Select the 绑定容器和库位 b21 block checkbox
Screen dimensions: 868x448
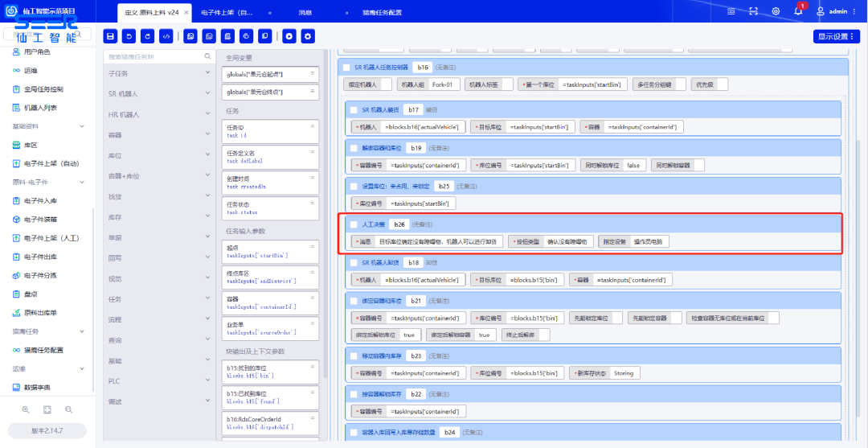click(354, 300)
